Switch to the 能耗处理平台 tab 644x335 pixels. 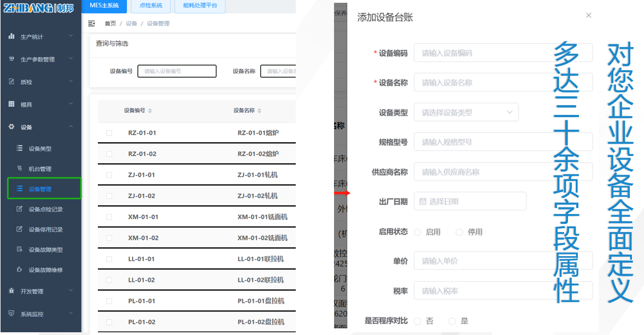click(200, 7)
